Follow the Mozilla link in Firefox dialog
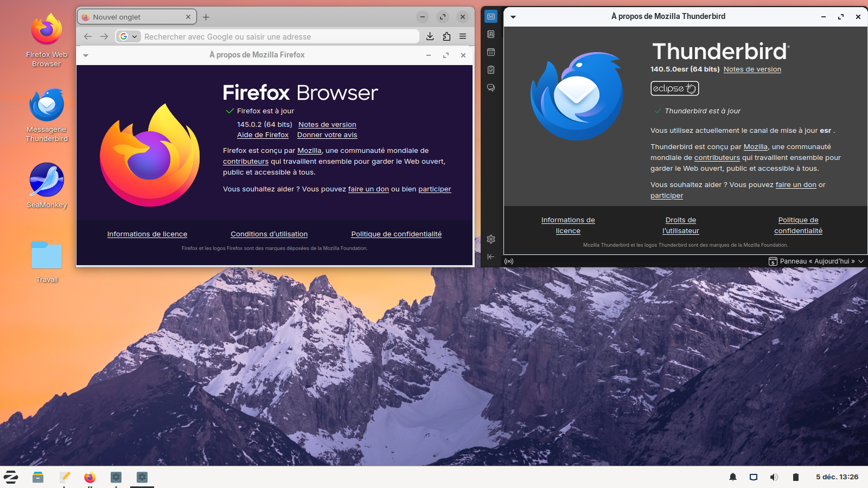Screen dimensions: 868x488 (309, 151)
